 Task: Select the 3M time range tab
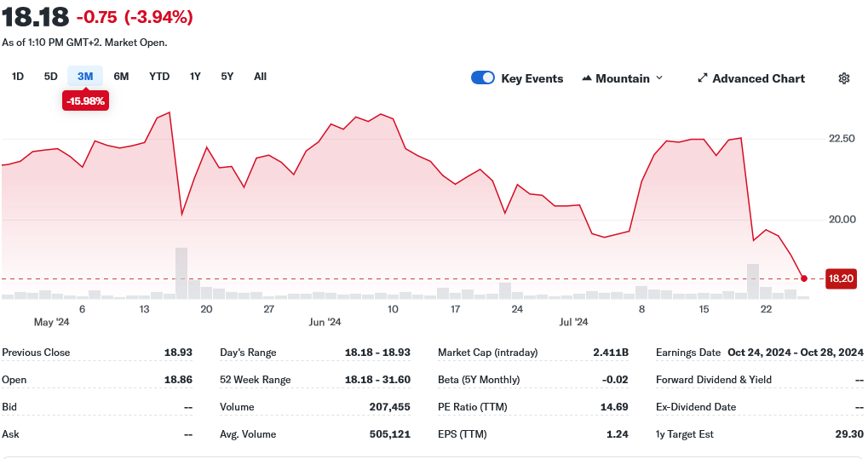[85, 77]
